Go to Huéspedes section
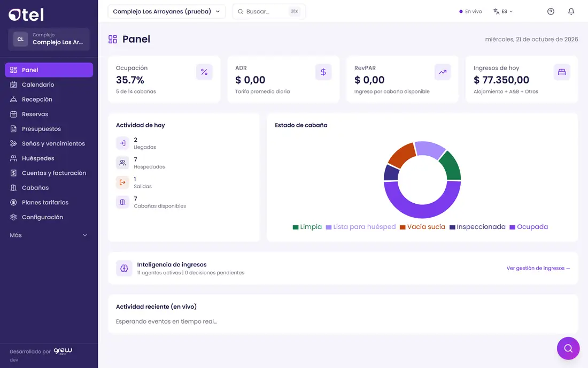The width and height of the screenshot is (588, 368). [49, 158]
